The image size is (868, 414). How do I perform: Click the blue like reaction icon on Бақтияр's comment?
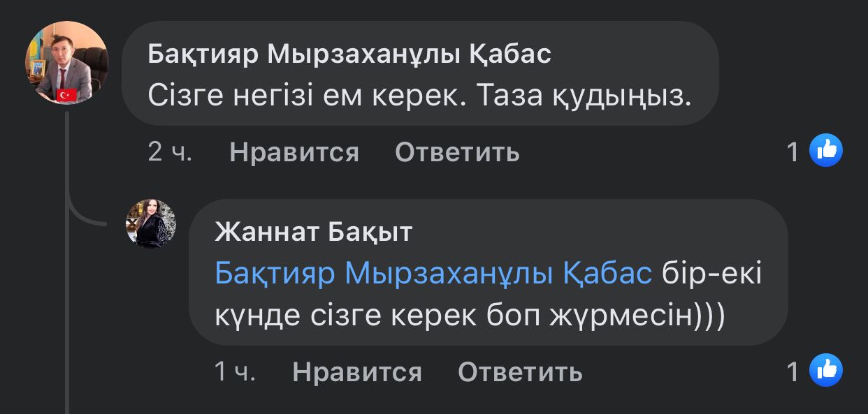[825, 151]
